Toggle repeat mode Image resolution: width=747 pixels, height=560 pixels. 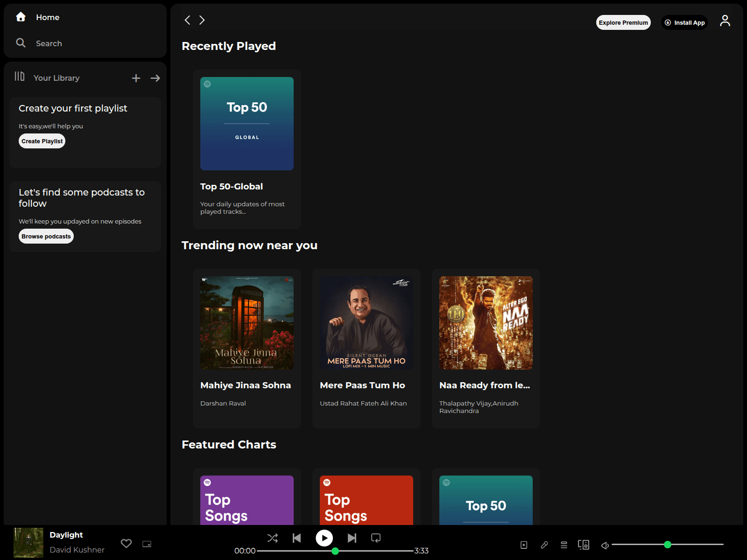(376, 538)
